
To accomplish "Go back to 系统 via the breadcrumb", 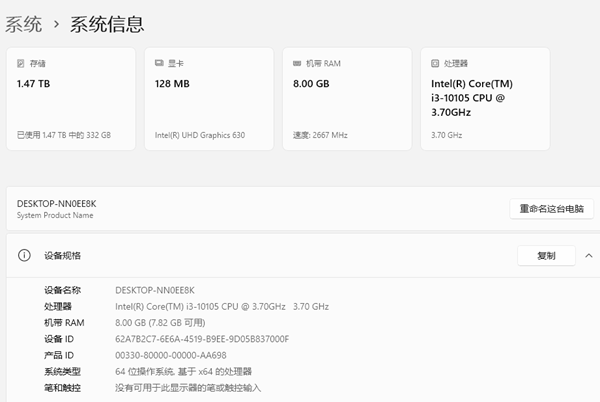I will coord(23,23).
